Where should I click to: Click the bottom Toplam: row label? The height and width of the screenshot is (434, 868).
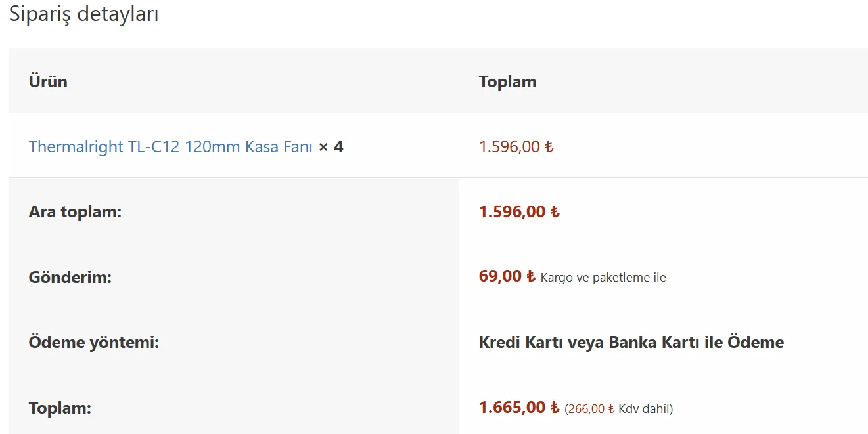tap(60, 408)
